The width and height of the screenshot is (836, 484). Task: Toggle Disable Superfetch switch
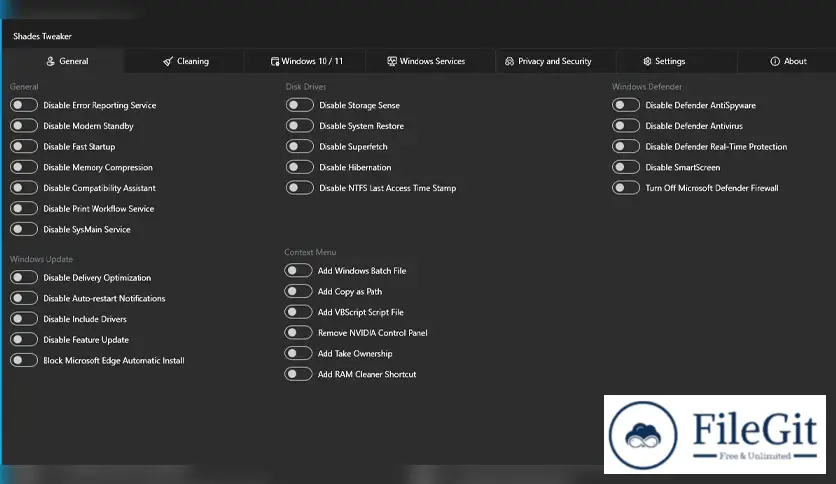pyautogui.click(x=300, y=147)
